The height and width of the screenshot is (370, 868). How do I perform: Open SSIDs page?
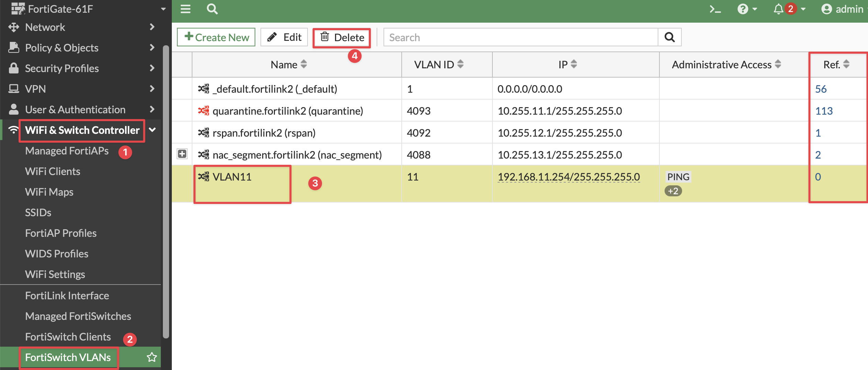pos(38,212)
